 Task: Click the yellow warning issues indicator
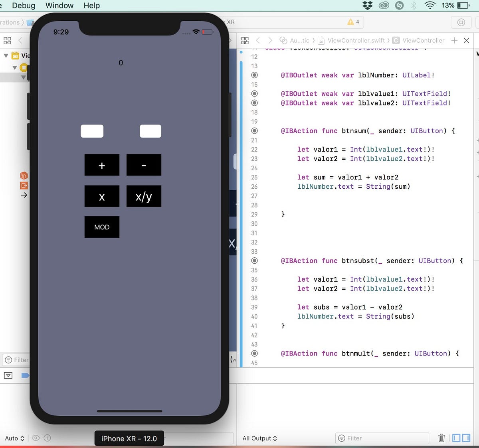pyautogui.click(x=353, y=22)
